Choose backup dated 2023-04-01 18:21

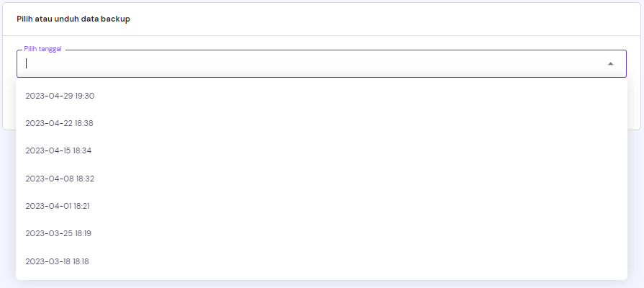click(58, 206)
